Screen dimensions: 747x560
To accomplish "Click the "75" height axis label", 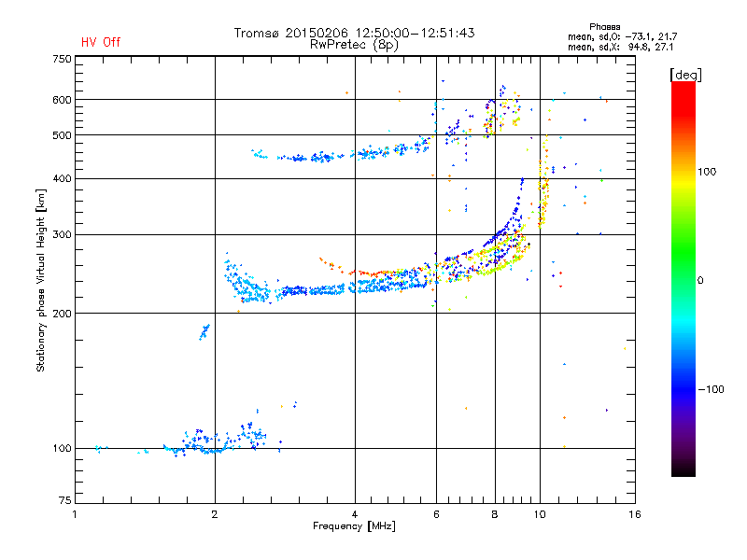I will (x=65, y=500).
